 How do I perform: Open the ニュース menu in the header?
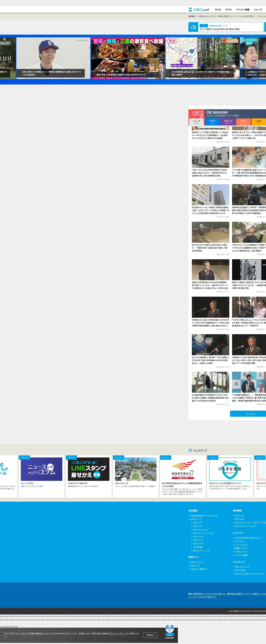pos(258,10)
